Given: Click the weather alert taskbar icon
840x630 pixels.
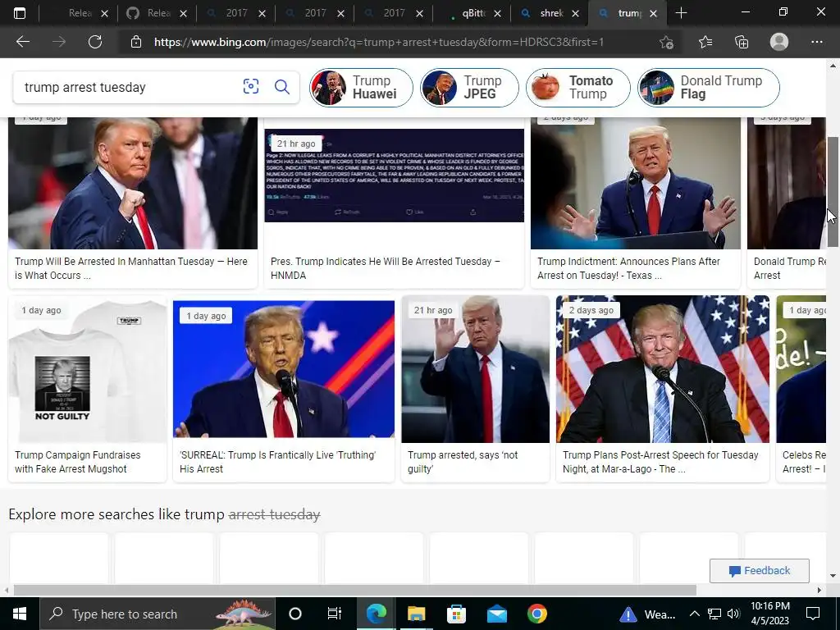Looking at the screenshot, I should point(628,614).
